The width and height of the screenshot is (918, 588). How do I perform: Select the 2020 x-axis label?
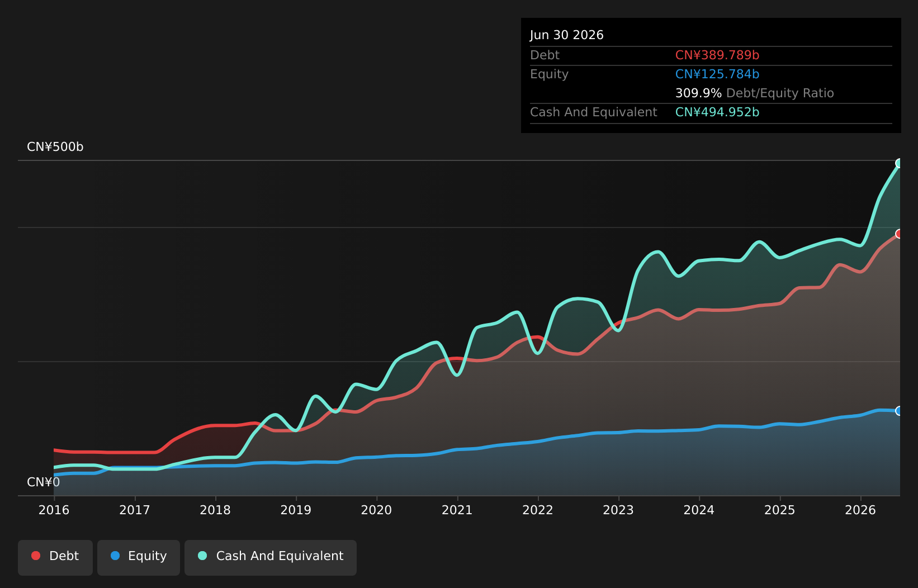377,510
